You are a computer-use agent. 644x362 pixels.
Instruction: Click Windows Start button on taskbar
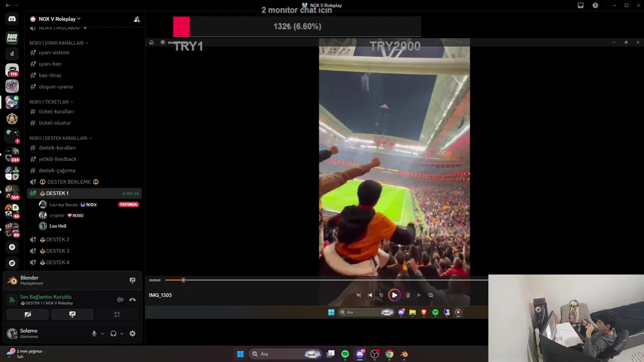pyautogui.click(x=240, y=354)
